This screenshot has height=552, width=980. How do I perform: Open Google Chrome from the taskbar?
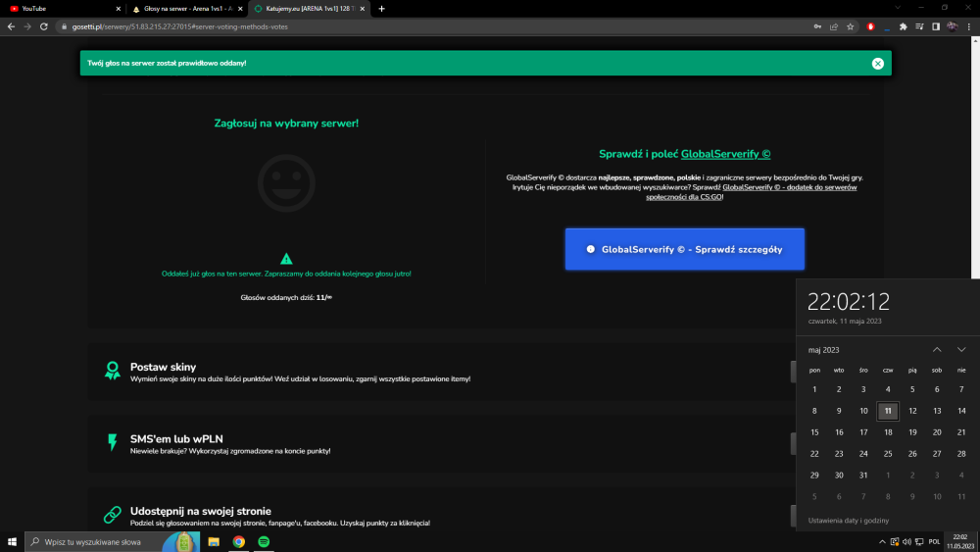pyautogui.click(x=239, y=541)
